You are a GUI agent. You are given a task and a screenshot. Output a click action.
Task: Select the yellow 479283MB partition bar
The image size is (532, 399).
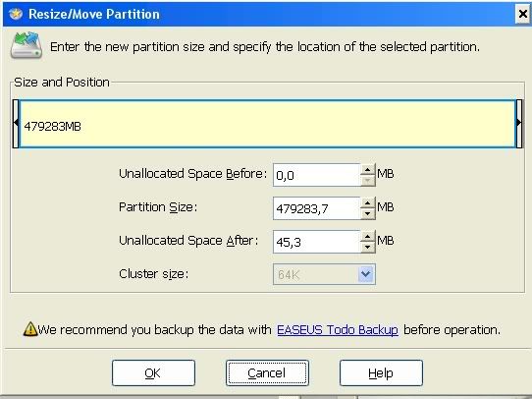[267, 124]
